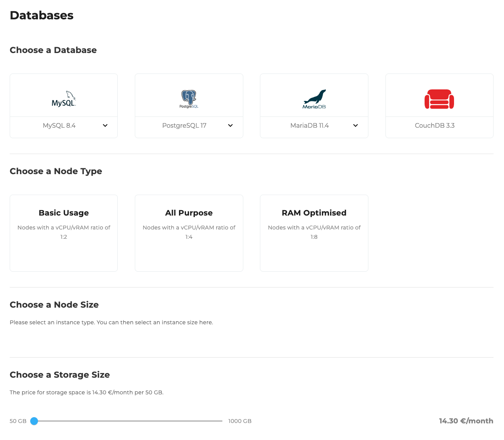Screen dimensions: 504x440
Task: Pick the RAM Optimised node type
Action: point(314,233)
